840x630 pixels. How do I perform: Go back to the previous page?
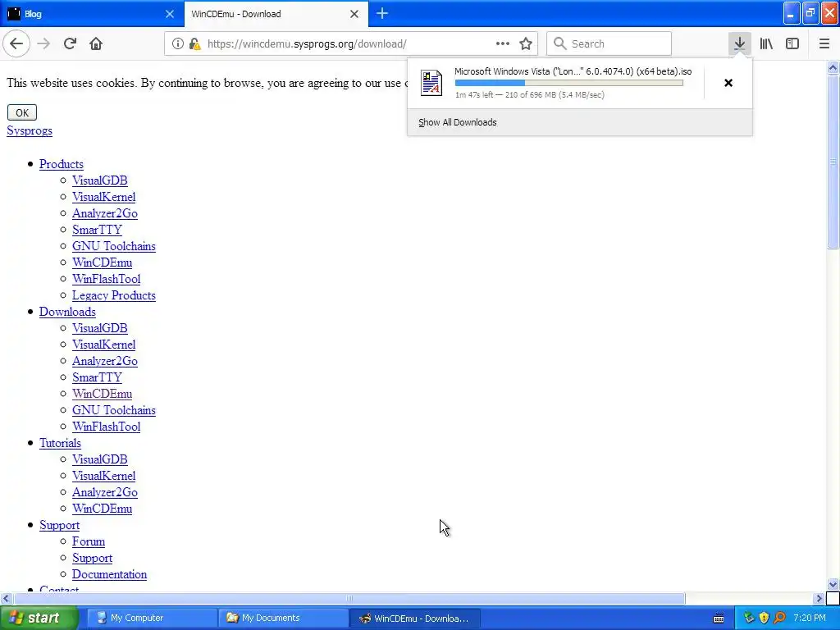pos(16,44)
